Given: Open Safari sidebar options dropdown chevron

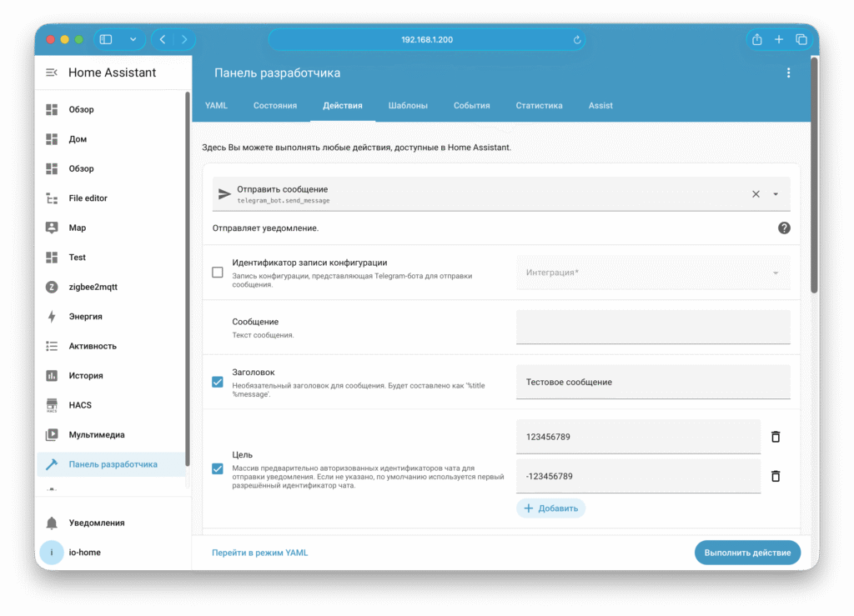Looking at the screenshot, I should [133, 39].
